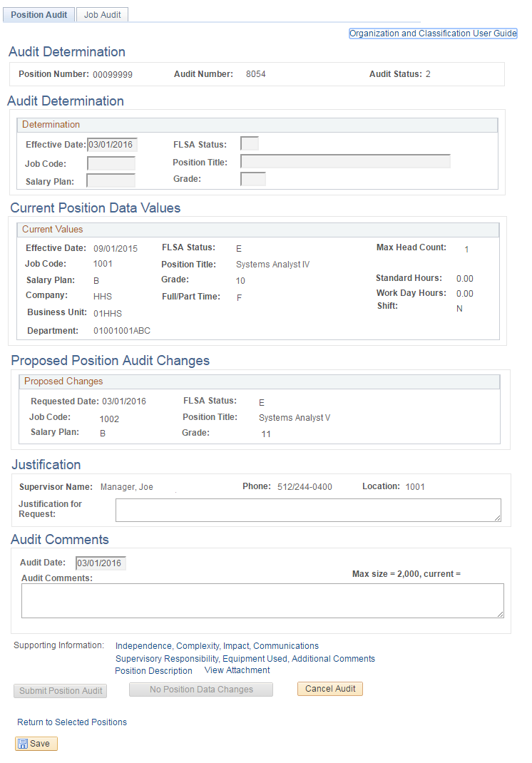Open Independence, Complexity, Impact, Communications link
Viewport: 532px width, 763px height.
(217, 646)
